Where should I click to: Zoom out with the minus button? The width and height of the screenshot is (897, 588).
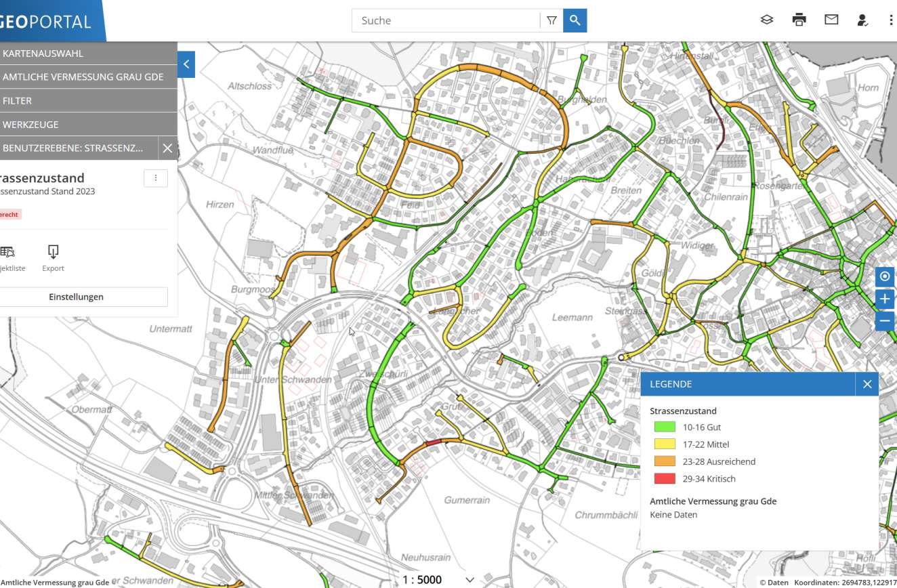pos(885,320)
